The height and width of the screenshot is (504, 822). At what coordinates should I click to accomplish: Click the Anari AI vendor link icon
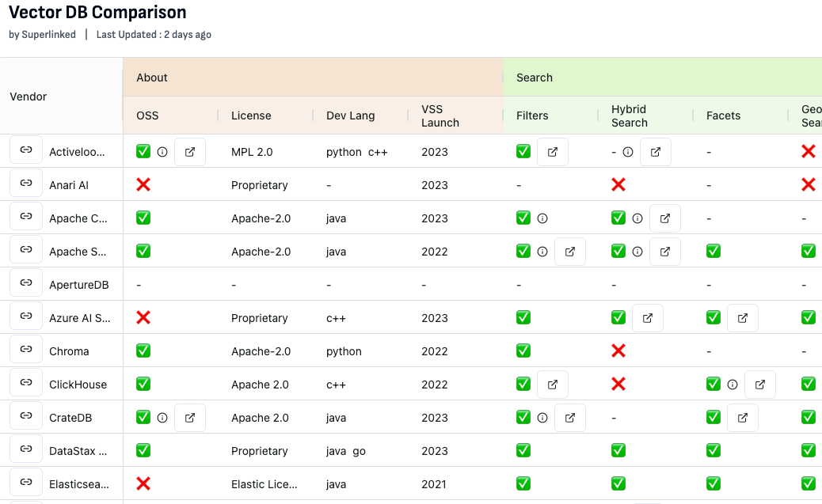point(25,183)
